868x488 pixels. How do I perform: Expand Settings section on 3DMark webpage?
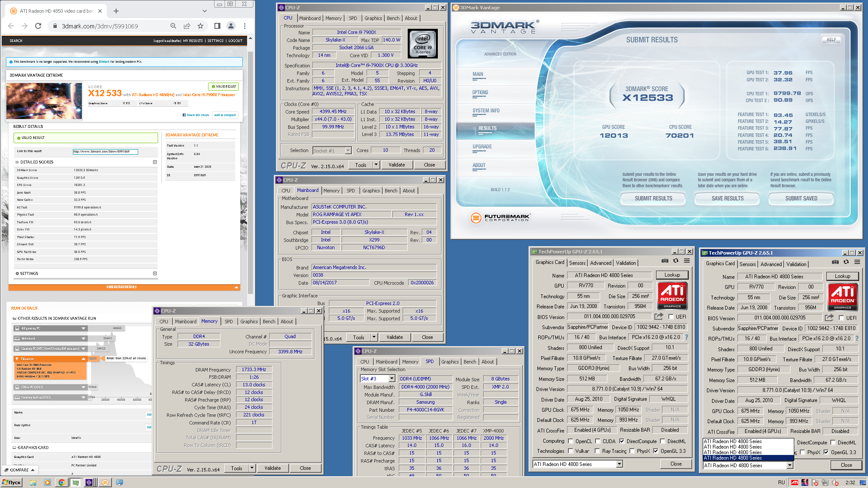click(x=155, y=273)
